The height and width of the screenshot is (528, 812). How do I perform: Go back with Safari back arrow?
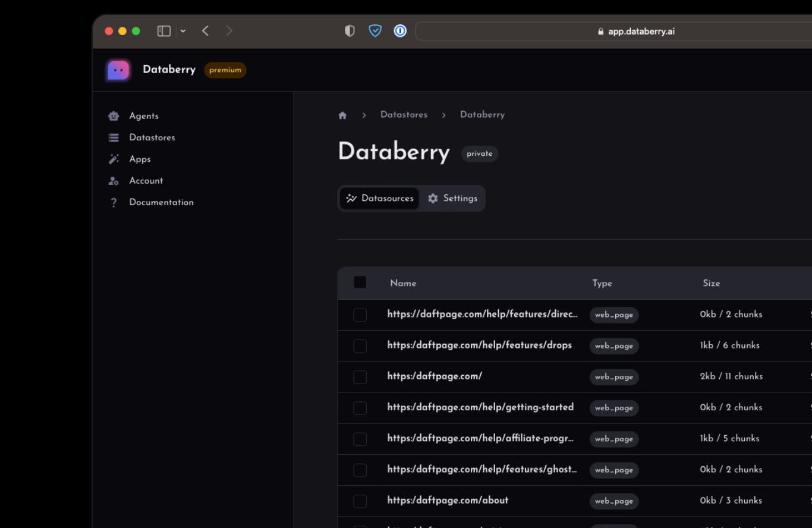(205, 31)
